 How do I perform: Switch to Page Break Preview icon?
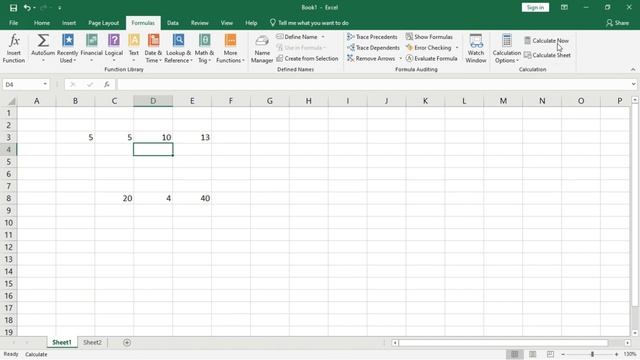pos(550,354)
